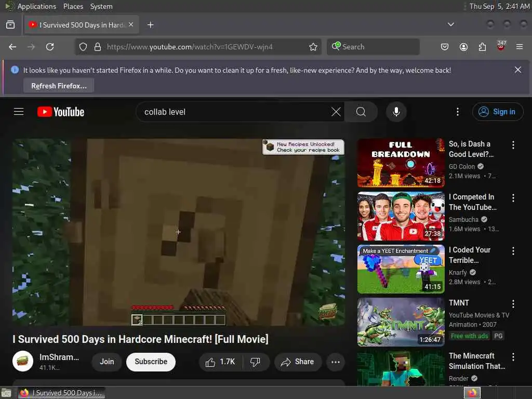This screenshot has height=399, width=532.
Task: Open Firefox application menu
Action: coord(520,47)
